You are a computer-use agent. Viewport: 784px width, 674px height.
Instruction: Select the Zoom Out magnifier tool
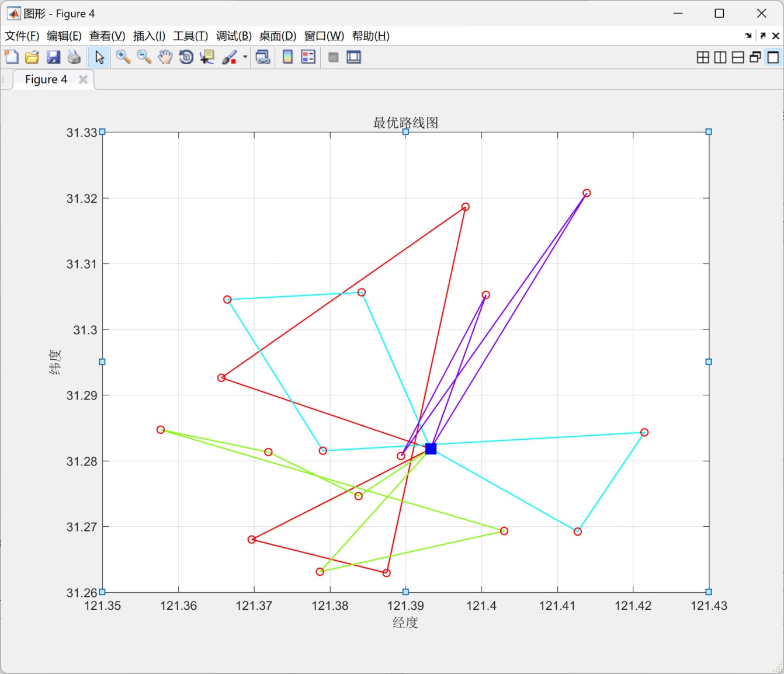pos(144,57)
